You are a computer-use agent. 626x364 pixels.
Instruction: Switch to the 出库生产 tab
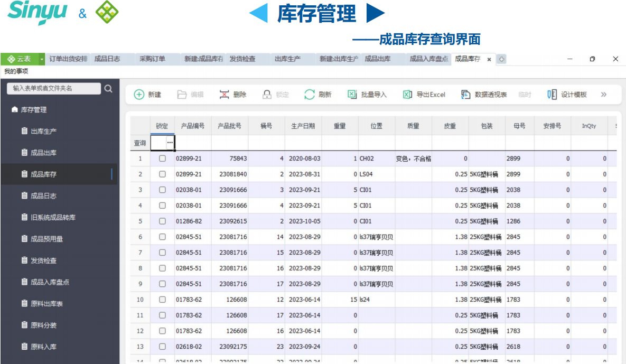click(287, 59)
